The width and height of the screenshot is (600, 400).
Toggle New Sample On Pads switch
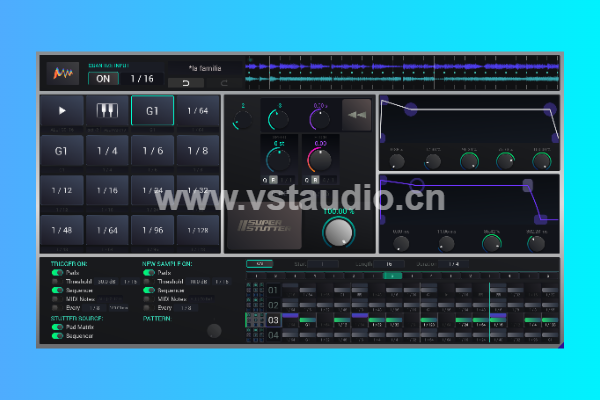point(149,273)
